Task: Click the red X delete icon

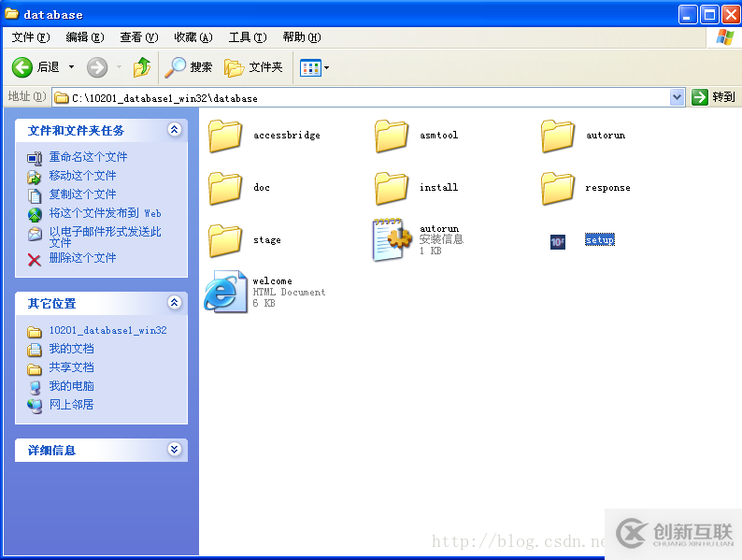Action: 34,260
